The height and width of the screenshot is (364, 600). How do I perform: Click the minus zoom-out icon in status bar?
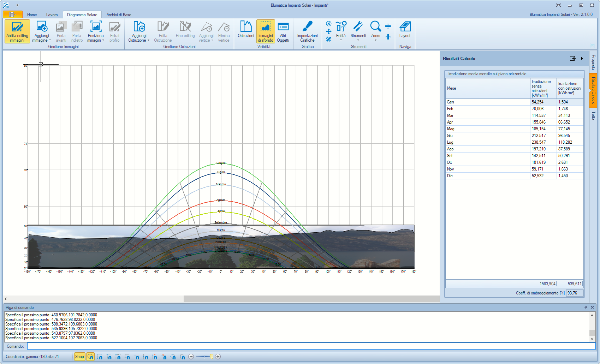tap(191, 357)
